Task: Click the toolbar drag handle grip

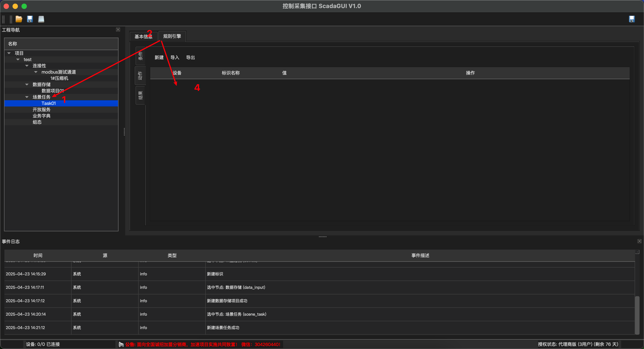Action: (4, 19)
